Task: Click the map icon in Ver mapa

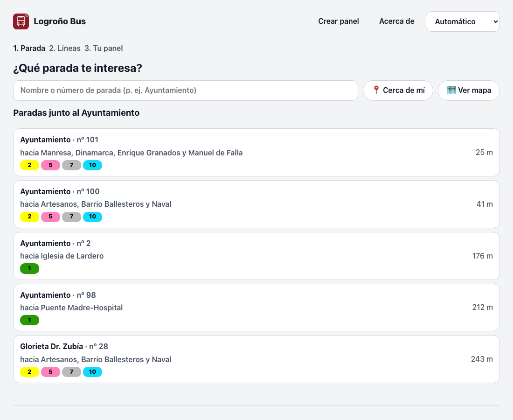Action: (x=451, y=90)
